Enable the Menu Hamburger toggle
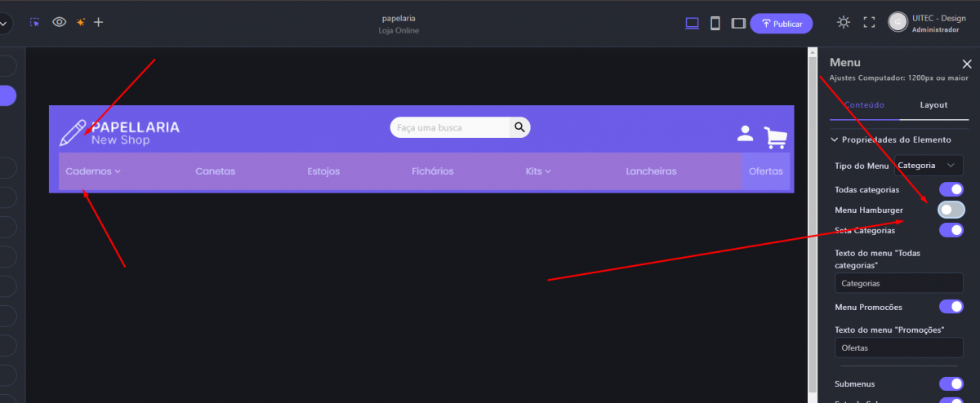The height and width of the screenshot is (403, 980). click(951, 210)
